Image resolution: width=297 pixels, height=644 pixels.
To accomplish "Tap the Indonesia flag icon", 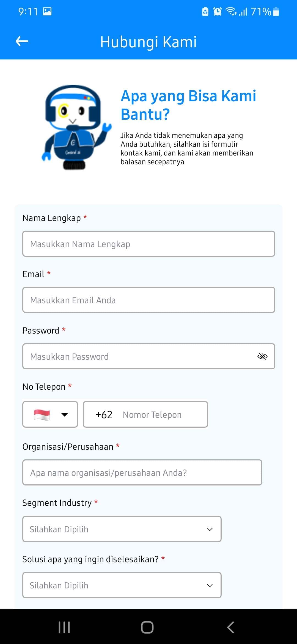I will [x=42, y=414].
